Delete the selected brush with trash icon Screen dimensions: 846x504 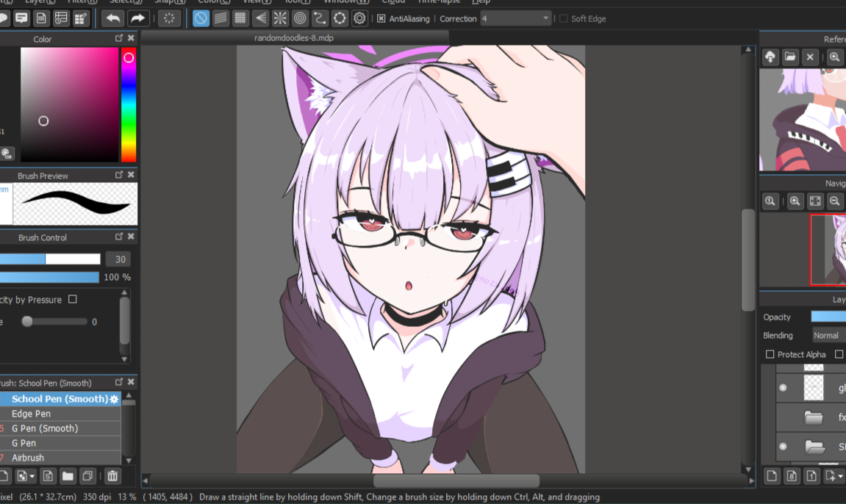112,476
